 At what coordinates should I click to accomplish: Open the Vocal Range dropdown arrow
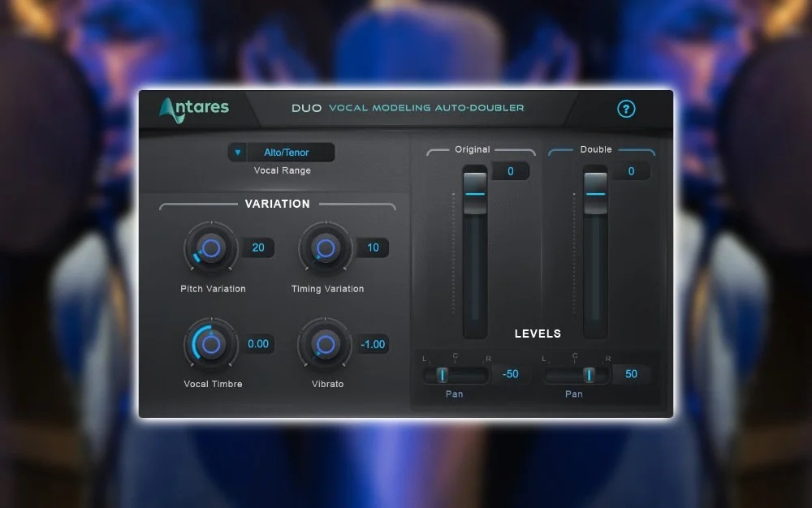tap(238, 152)
